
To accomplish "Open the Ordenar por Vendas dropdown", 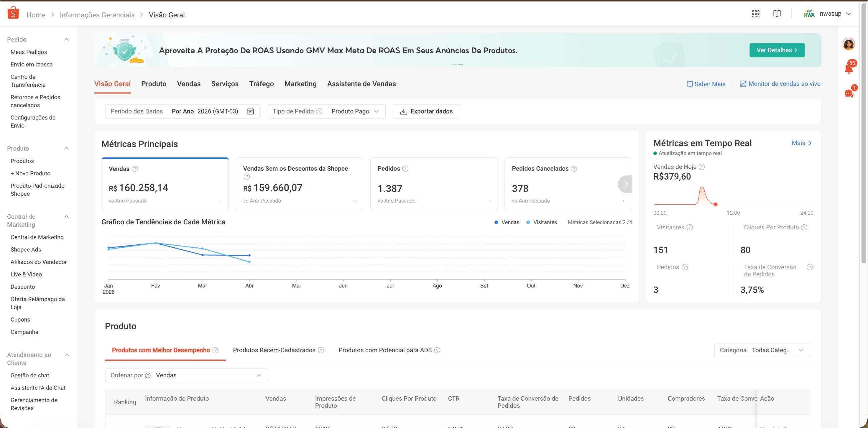I will 186,375.
